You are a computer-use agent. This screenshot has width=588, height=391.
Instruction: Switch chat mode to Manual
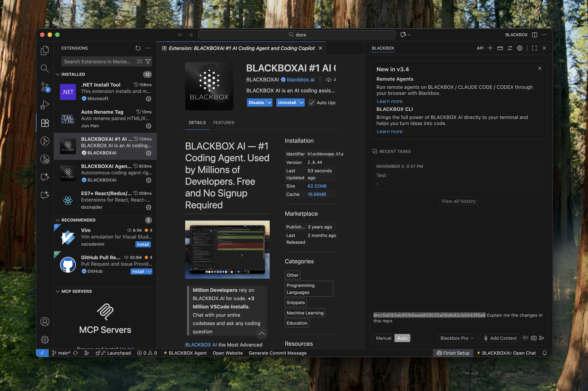point(384,338)
